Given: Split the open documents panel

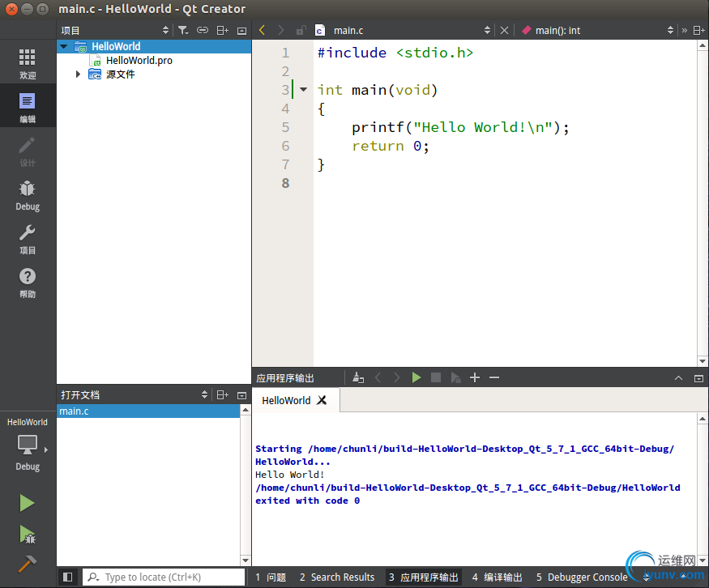Looking at the screenshot, I should click(x=222, y=394).
